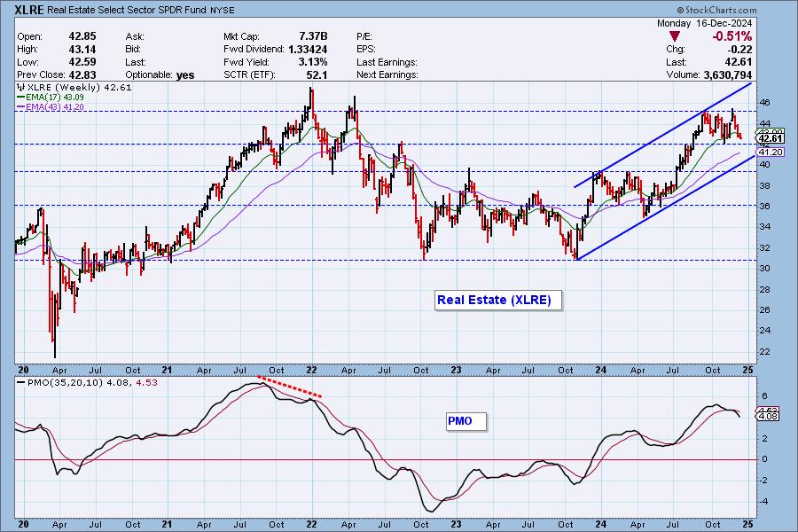Click the 46 label on the price axis
Screen dimensions: 798x532
(x=764, y=102)
